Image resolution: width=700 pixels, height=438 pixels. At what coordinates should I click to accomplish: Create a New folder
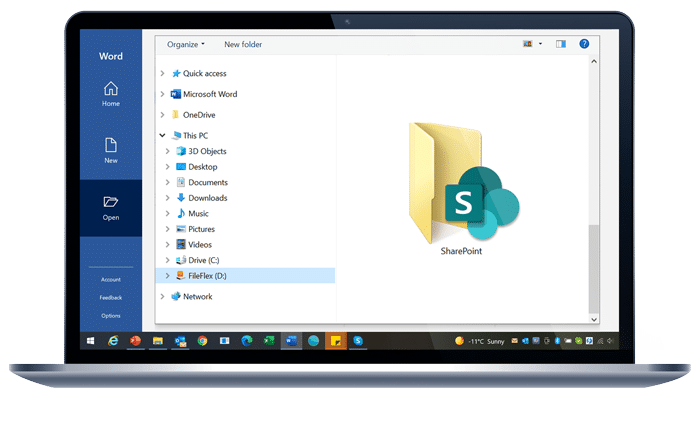click(x=243, y=44)
